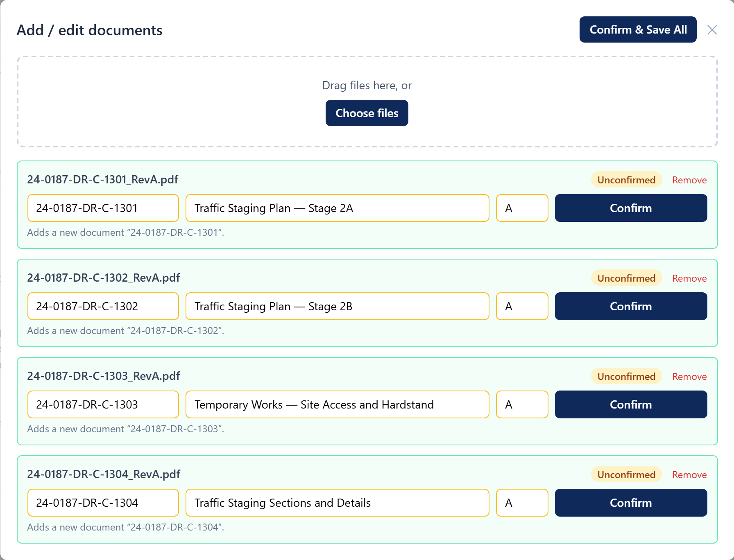
Task: Edit the title Traffic Staging Plan — Stage 2B
Action: point(338,306)
